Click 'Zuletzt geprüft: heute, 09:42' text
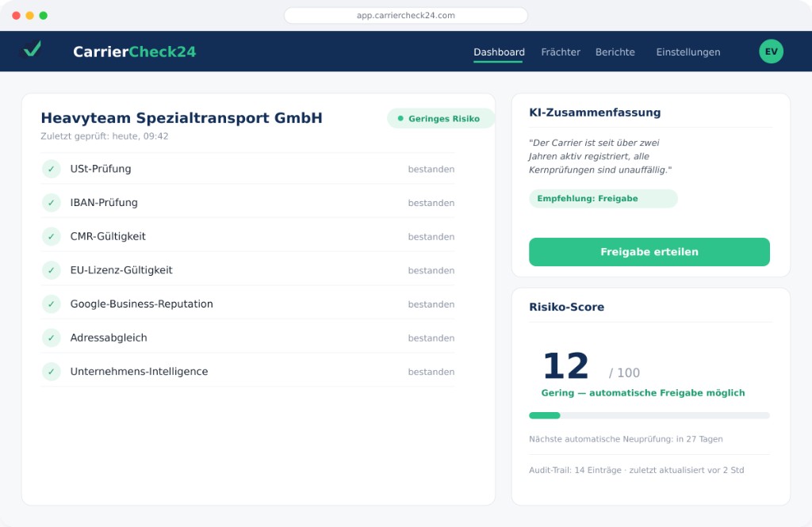 (105, 136)
